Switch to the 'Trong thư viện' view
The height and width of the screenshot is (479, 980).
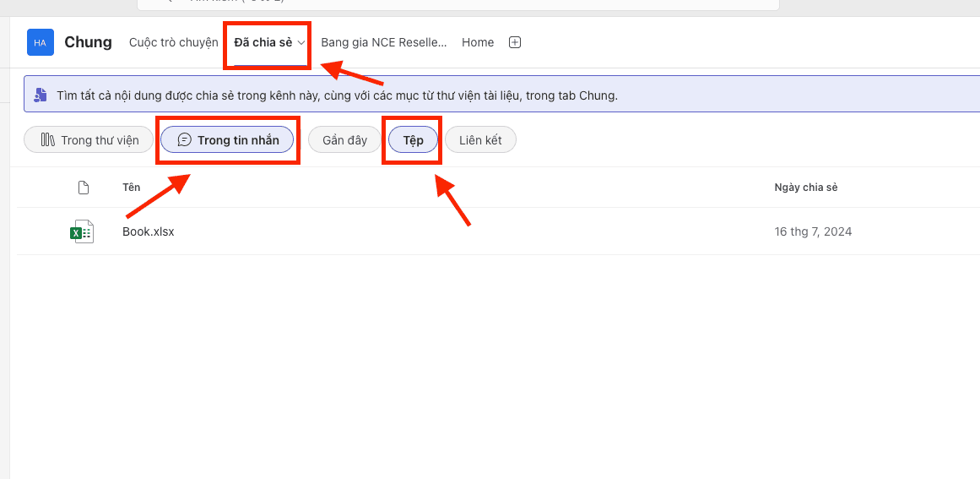click(x=89, y=140)
